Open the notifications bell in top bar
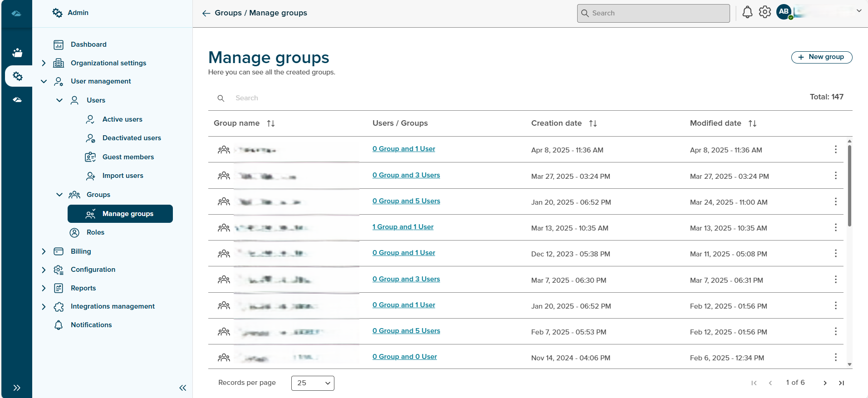The height and width of the screenshot is (398, 868). click(747, 12)
